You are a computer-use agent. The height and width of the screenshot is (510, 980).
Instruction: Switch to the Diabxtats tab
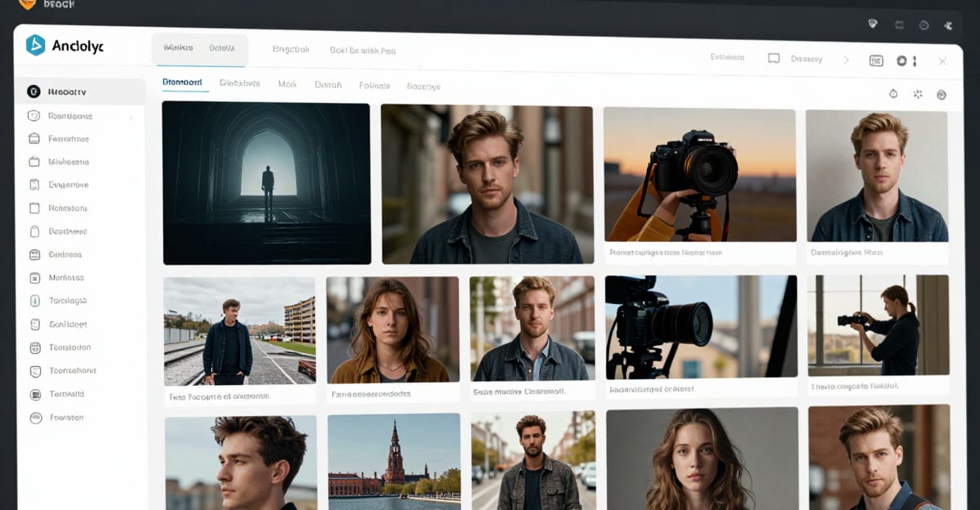point(240,83)
